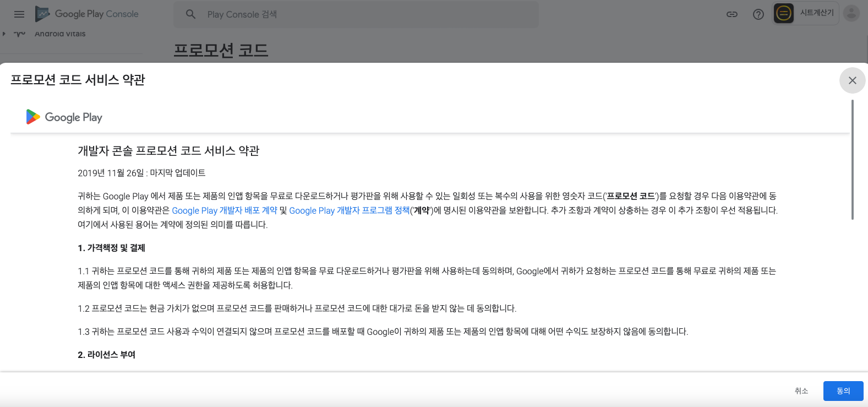Click the 취소 button
Image resolution: width=868 pixels, height=407 pixels.
tap(801, 391)
